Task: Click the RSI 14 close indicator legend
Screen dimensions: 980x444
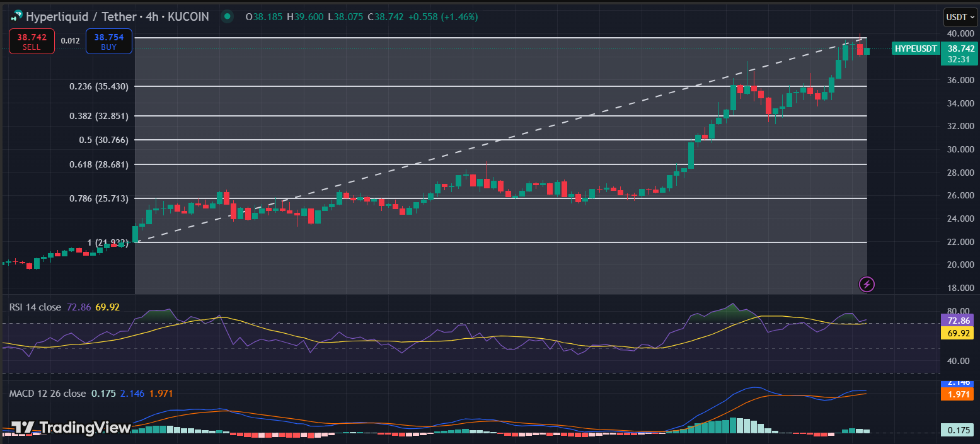Action: click(x=35, y=307)
